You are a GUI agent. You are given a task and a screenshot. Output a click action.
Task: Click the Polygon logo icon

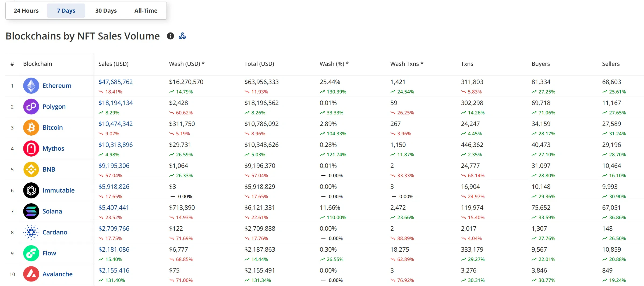coord(31,107)
